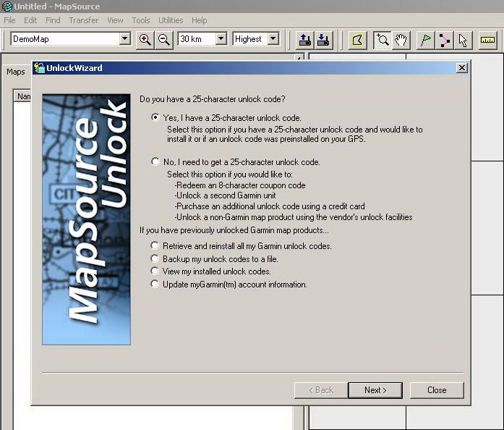
Task: Click the MapSource globe title icon
Action: coord(7,6)
